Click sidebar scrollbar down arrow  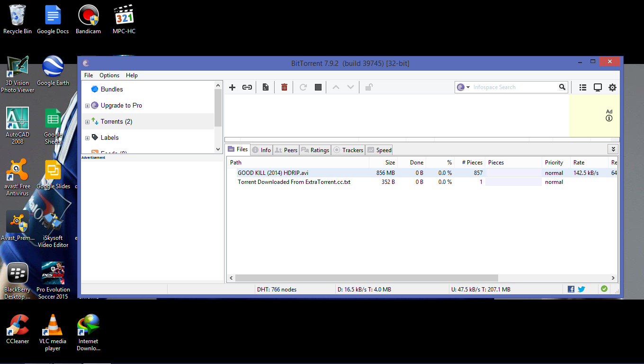pos(218,149)
